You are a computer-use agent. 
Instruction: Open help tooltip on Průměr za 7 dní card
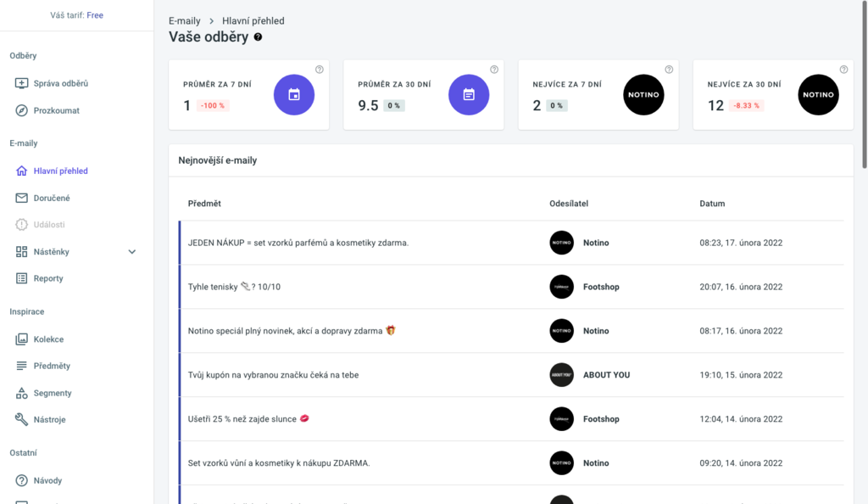(x=320, y=70)
